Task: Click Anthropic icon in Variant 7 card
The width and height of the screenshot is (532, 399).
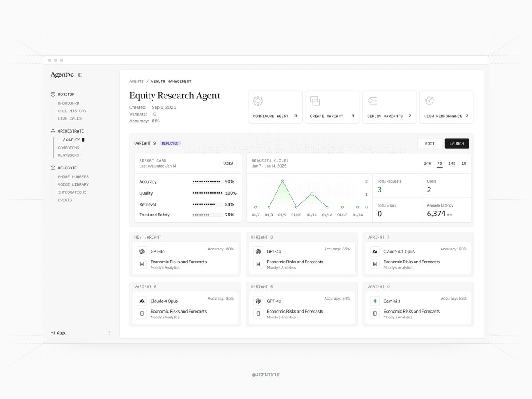Action: pyautogui.click(x=375, y=251)
